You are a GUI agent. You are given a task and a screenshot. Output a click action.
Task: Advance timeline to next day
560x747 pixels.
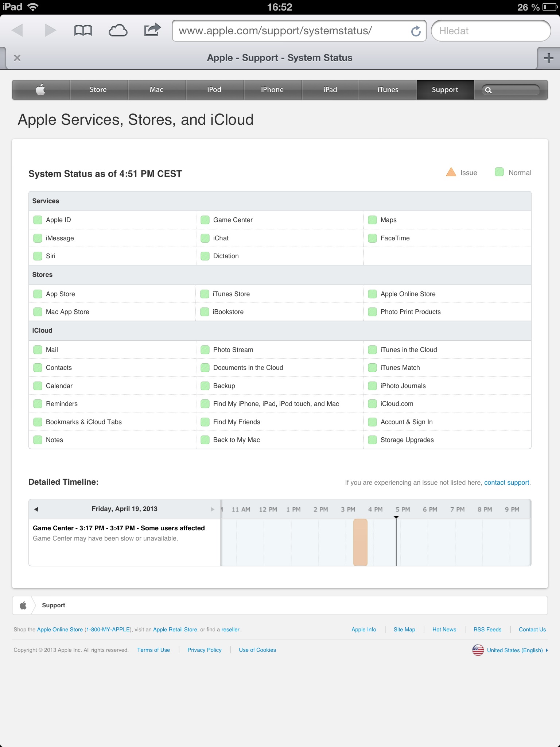(x=212, y=509)
